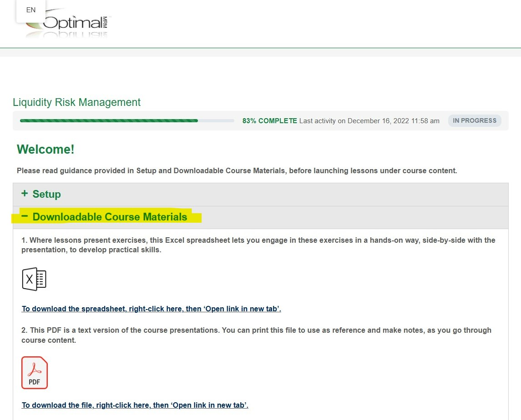Click the IN PROGRESS status badge
Screen dimensions: 521x420
(475, 120)
